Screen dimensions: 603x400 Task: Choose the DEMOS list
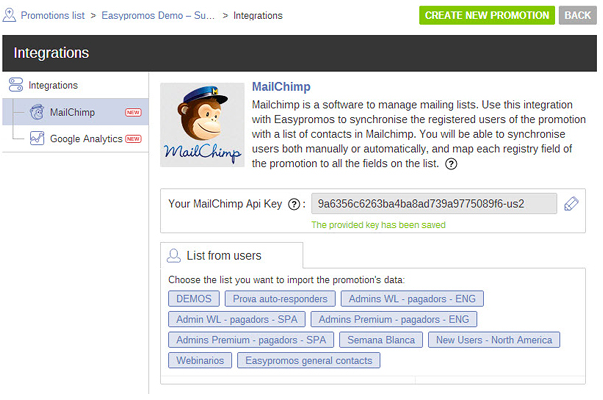click(194, 298)
